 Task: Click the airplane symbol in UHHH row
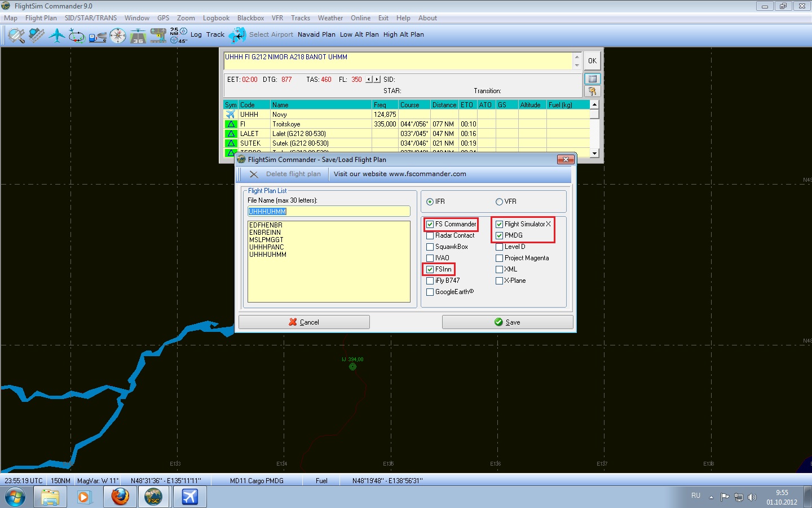(x=231, y=115)
